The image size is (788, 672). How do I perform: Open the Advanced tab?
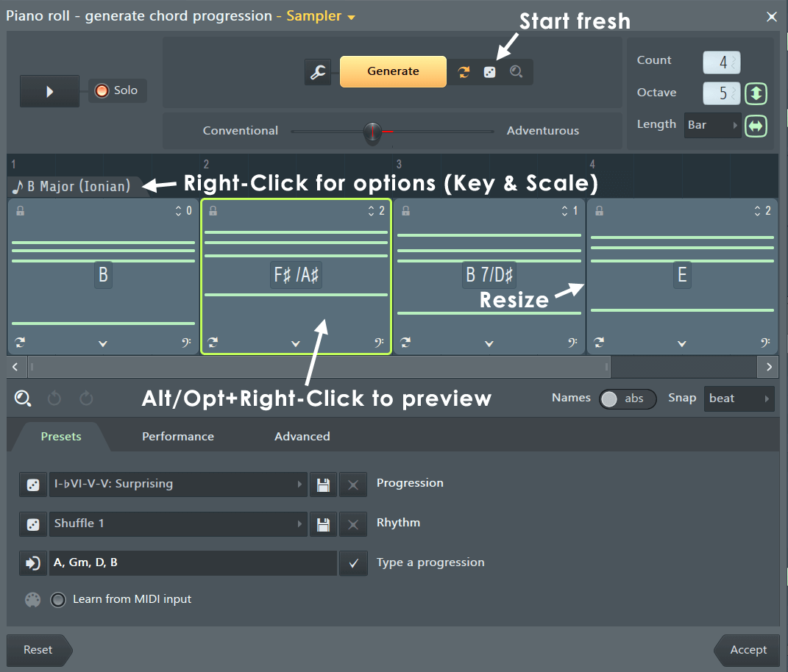(x=302, y=437)
